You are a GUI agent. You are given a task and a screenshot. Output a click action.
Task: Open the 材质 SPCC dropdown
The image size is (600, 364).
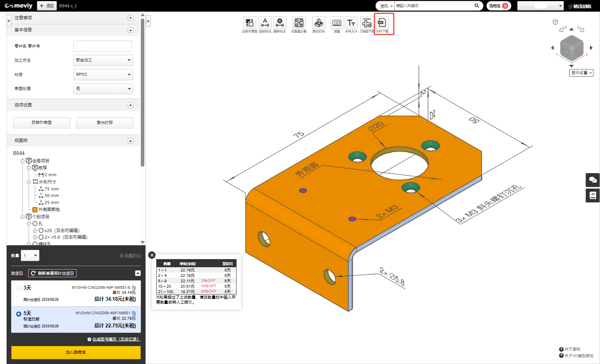(x=103, y=74)
